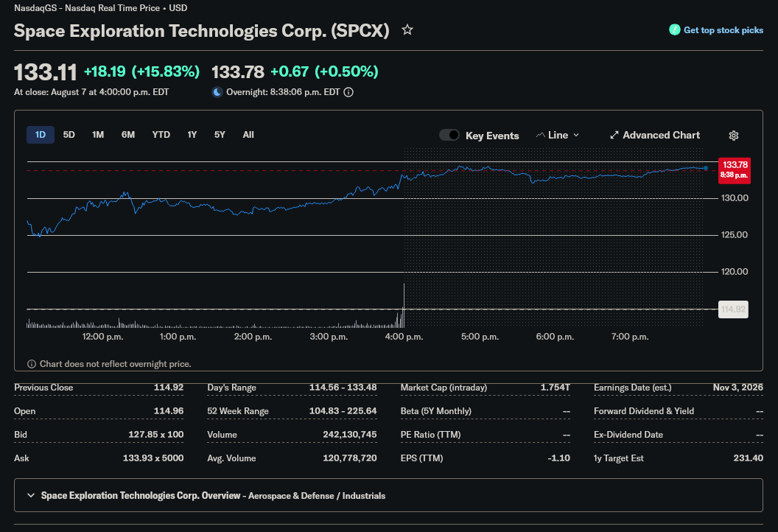Click the green top stock picks icon
This screenshot has width=778, height=532.
[674, 29]
